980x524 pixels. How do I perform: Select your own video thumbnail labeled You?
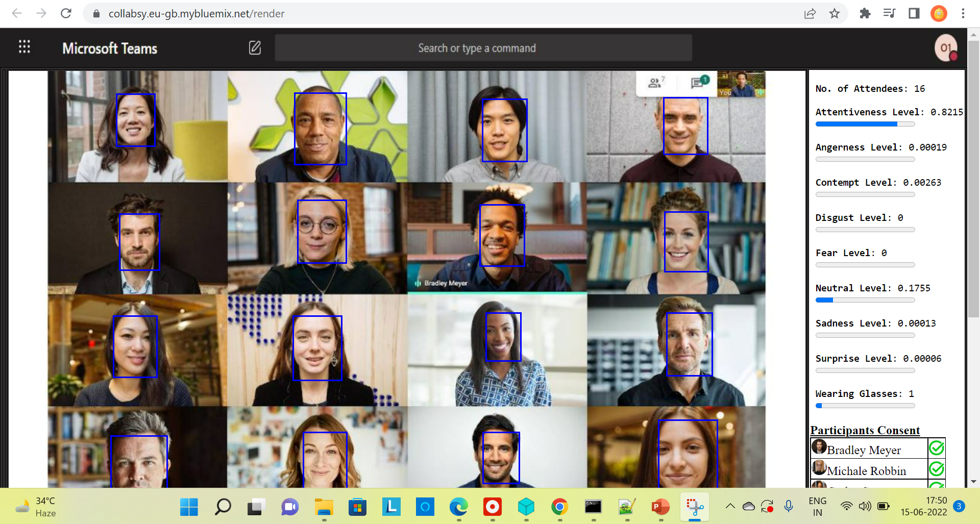(x=741, y=84)
